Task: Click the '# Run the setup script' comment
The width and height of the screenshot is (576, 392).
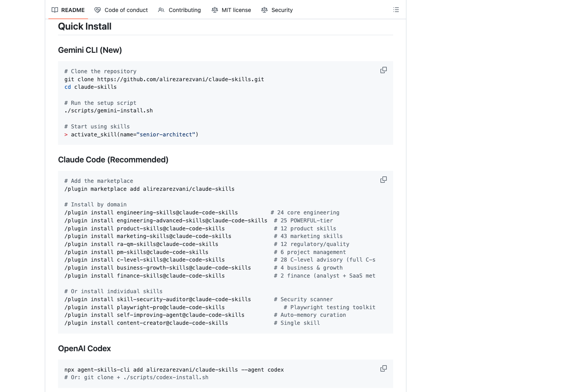Action: (100, 103)
